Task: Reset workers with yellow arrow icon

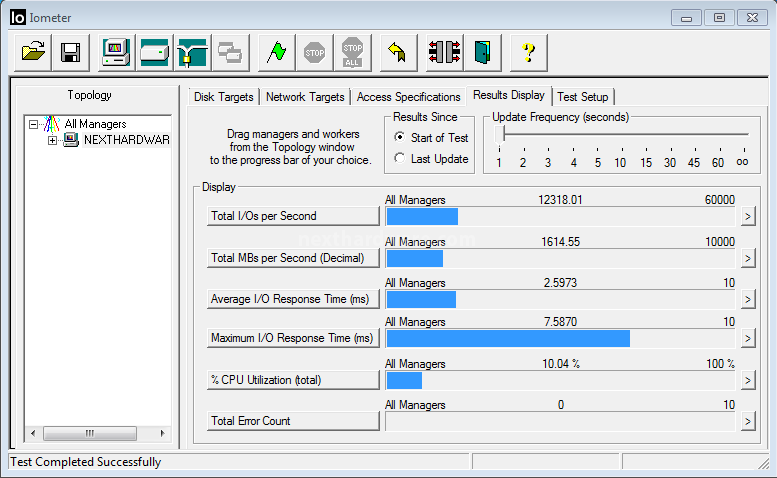Action: pyautogui.click(x=398, y=53)
